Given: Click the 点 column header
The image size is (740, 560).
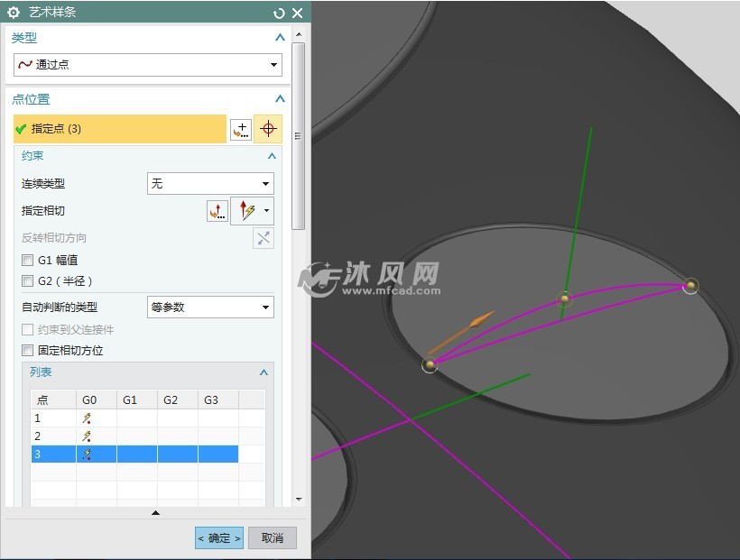Looking at the screenshot, I should pos(53,400).
